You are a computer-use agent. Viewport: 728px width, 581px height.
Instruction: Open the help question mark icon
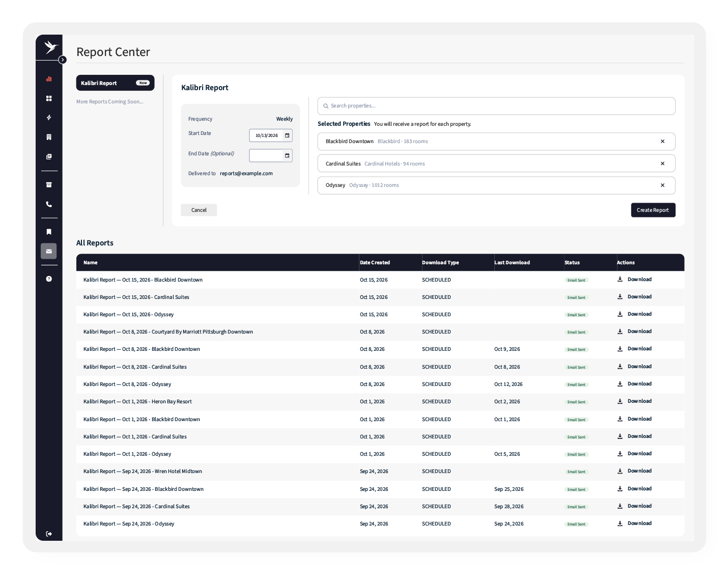49,279
